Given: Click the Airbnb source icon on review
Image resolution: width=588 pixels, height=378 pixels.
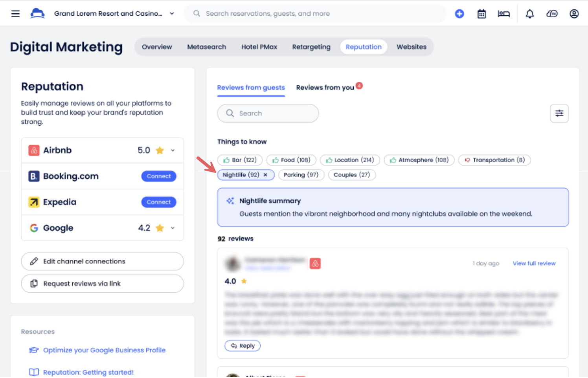Looking at the screenshot, I should [315, 264].
